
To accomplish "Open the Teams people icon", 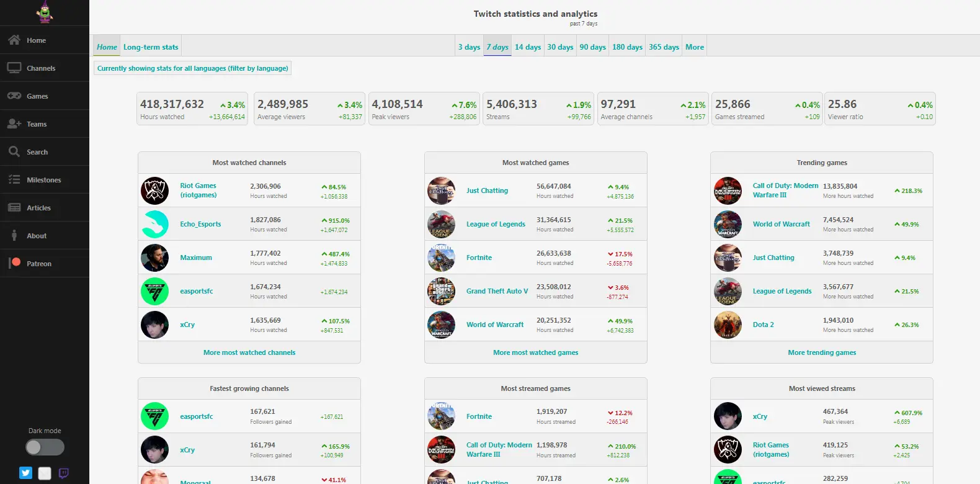I will click(x=14, y=123).
